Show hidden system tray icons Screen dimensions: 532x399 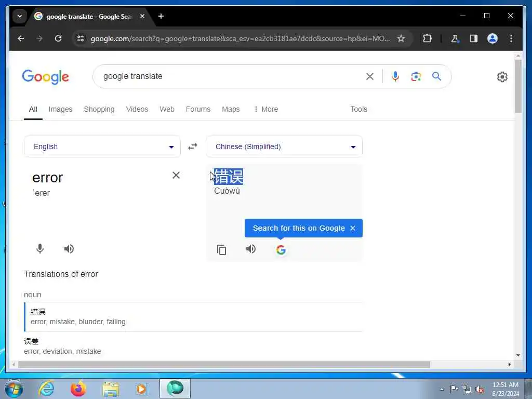coord(442,389)
